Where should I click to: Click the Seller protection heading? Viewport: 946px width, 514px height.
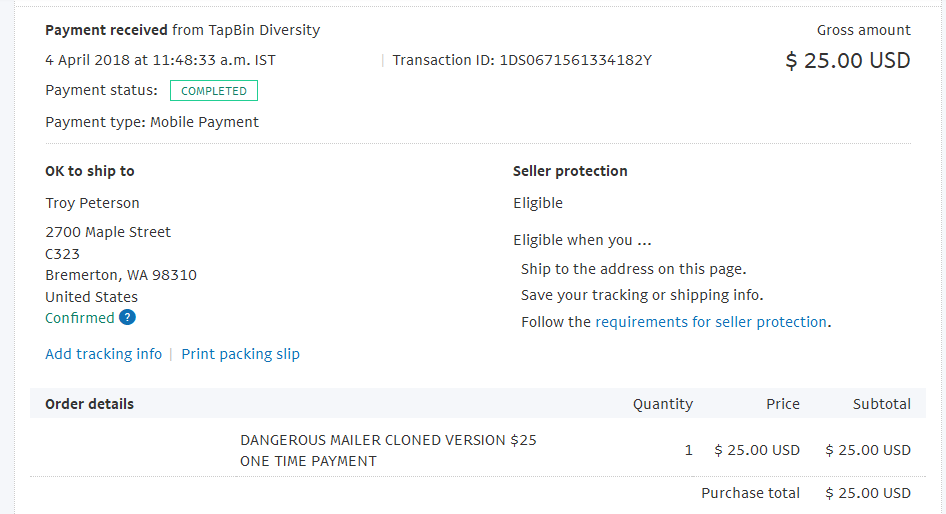tap(570, 171)
